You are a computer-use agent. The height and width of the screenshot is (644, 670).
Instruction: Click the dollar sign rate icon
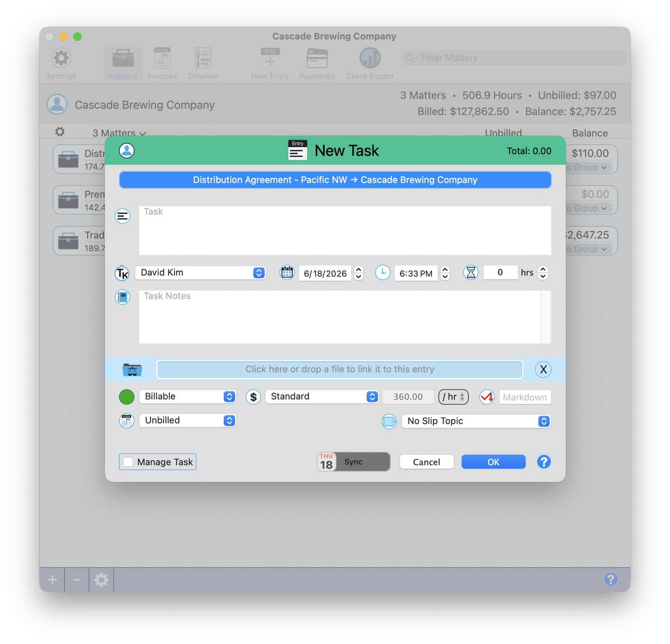coord(253,397)
